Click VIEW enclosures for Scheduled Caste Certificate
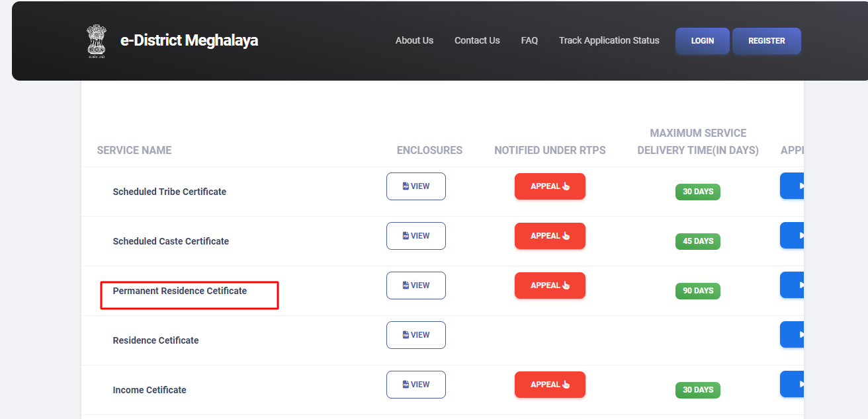 pos(415,235)
